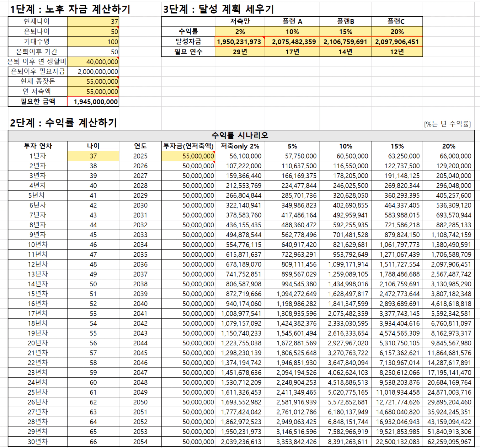Click the 투자 연차 column header

click(38, 146)
